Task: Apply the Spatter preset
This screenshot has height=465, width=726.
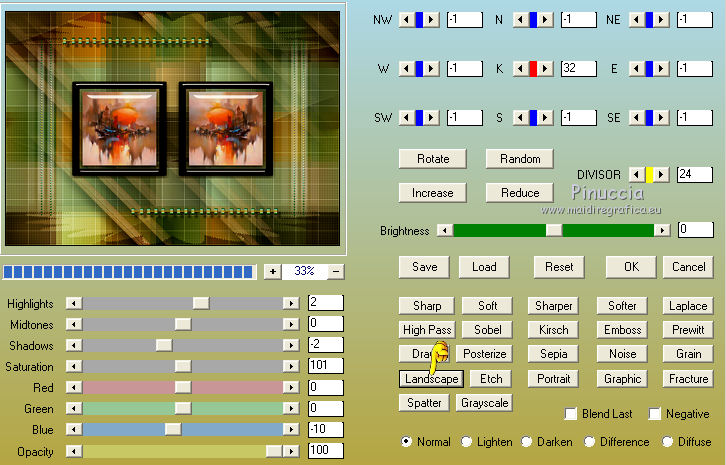Action: click(424, 403)
